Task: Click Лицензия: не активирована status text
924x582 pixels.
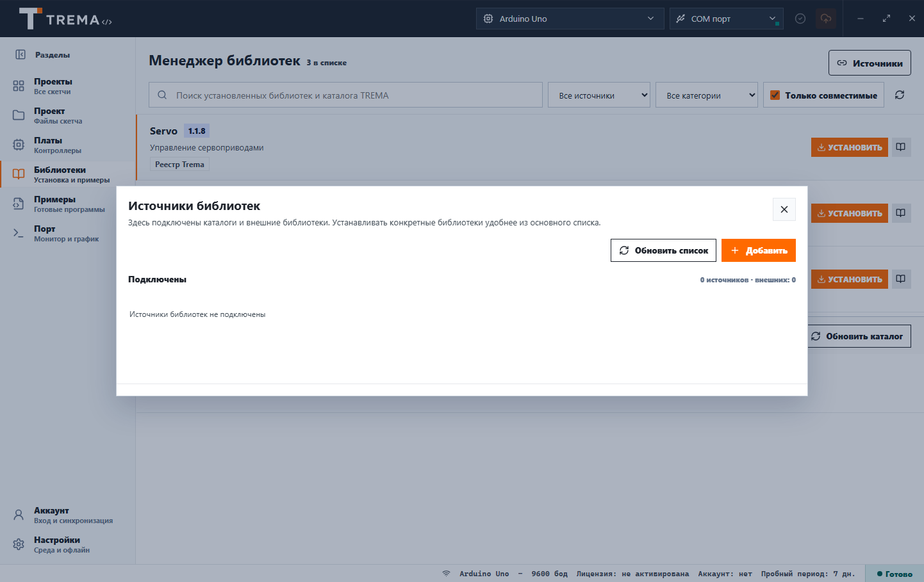Action: pos(632,574)
